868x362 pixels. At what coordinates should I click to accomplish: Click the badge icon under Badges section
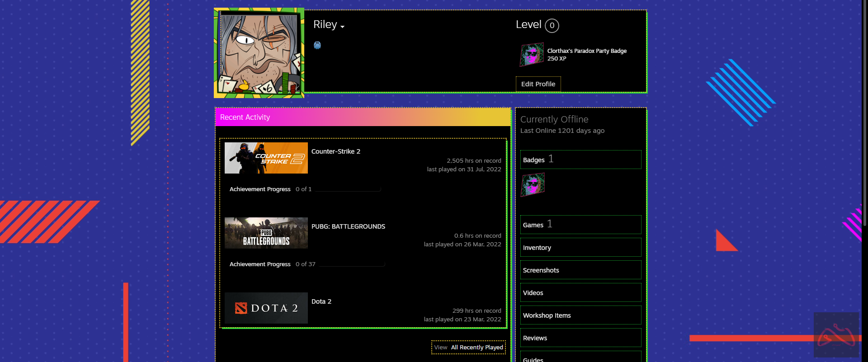coord(533,185)
